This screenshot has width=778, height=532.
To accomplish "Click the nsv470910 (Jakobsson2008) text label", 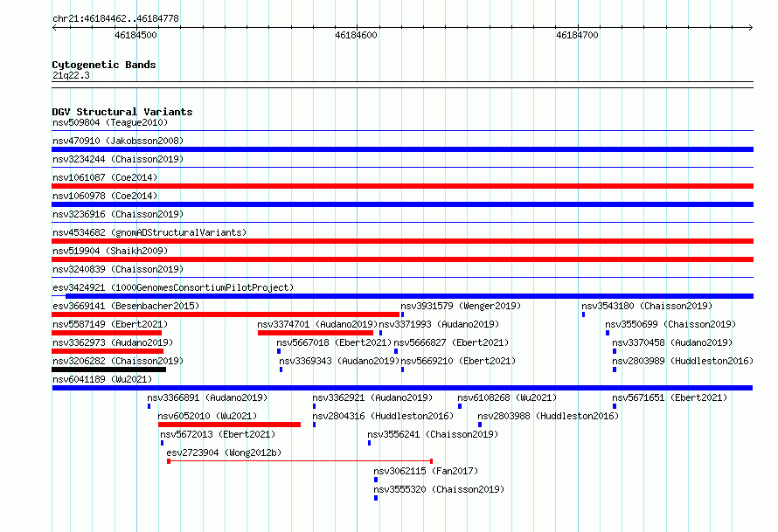I will point(118,141).
